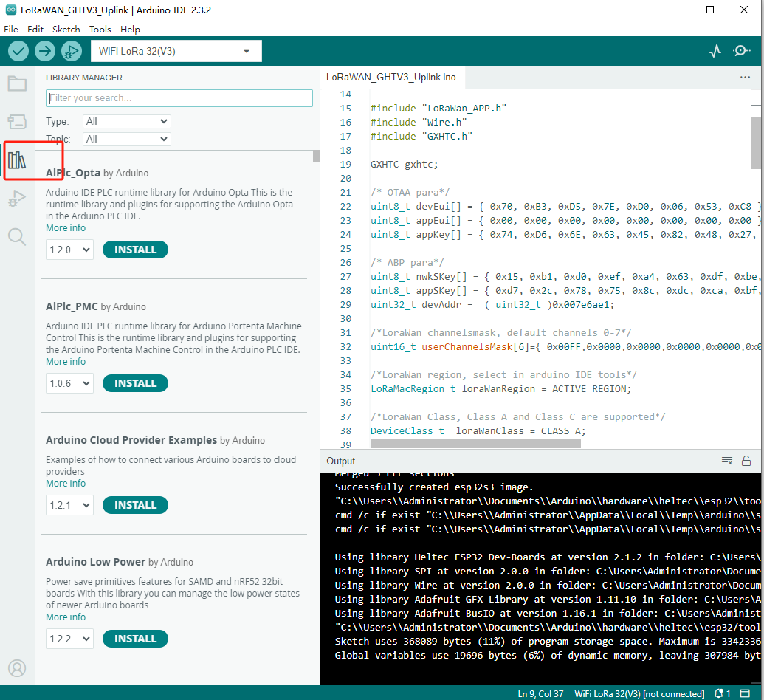Open the Topic filter dropdown

(x=127, y=139)
